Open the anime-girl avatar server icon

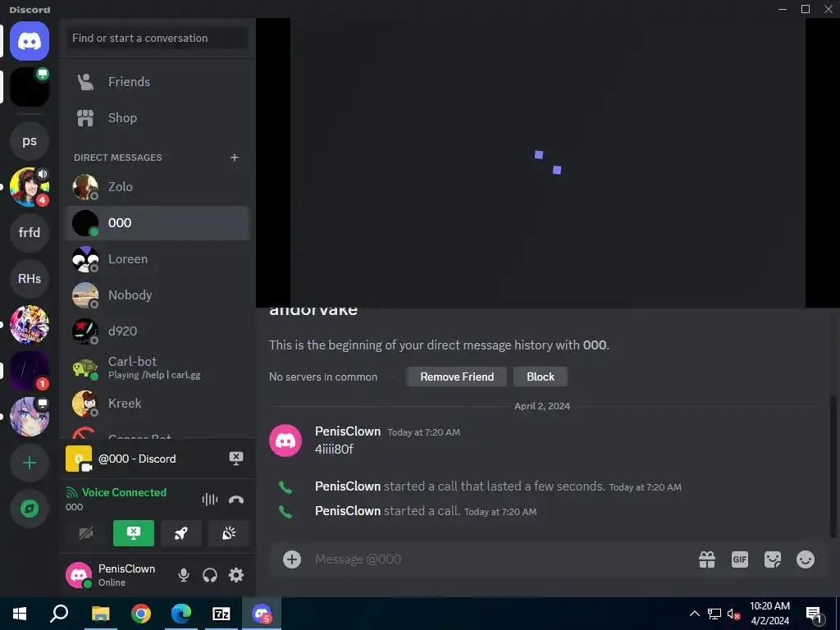(30, 417)
